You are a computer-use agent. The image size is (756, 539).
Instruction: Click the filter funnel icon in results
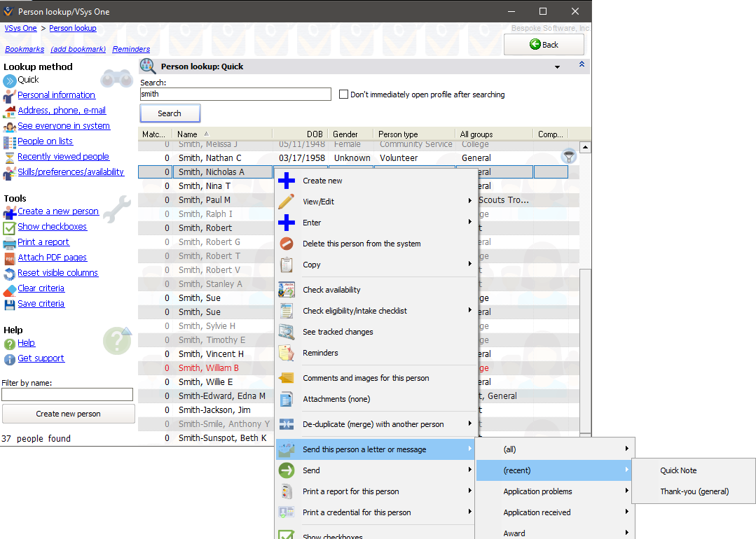(x=569, y=157)
